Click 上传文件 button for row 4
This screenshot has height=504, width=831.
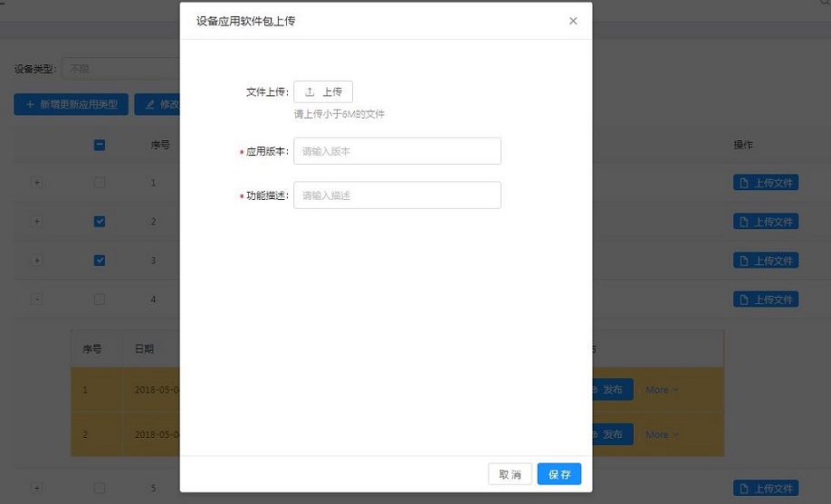(x=766, y=300)
